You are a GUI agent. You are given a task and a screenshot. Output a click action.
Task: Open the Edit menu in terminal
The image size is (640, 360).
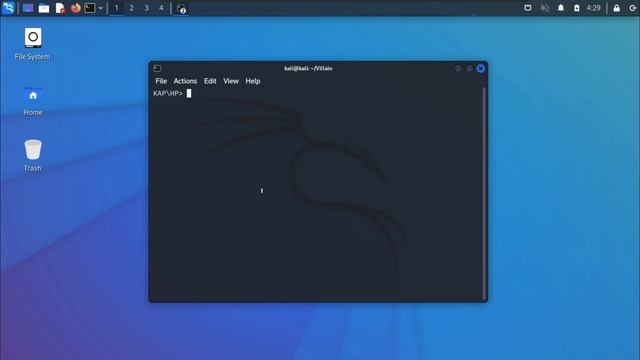point(210,81)
